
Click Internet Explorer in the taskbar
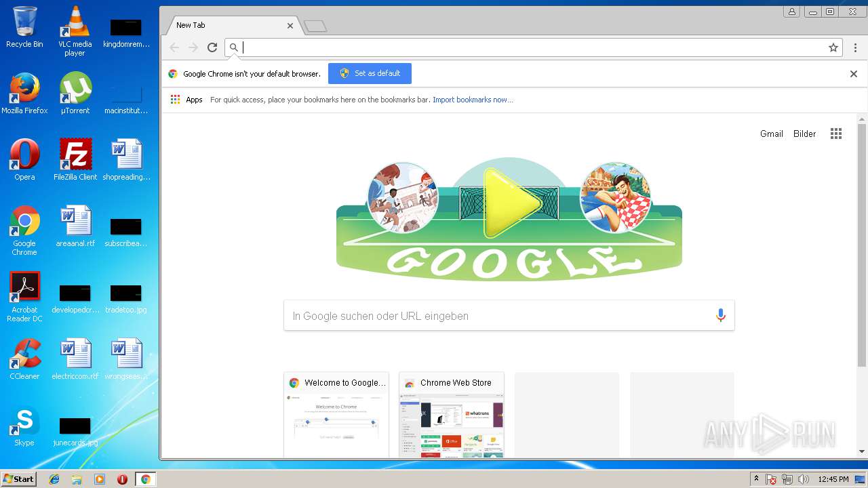54,479
